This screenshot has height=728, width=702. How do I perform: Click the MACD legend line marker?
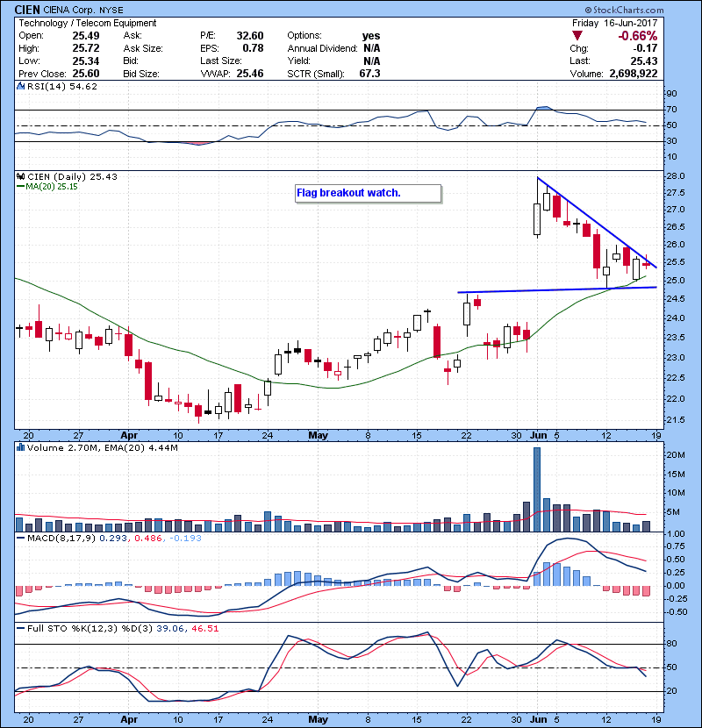click(20, 539)
